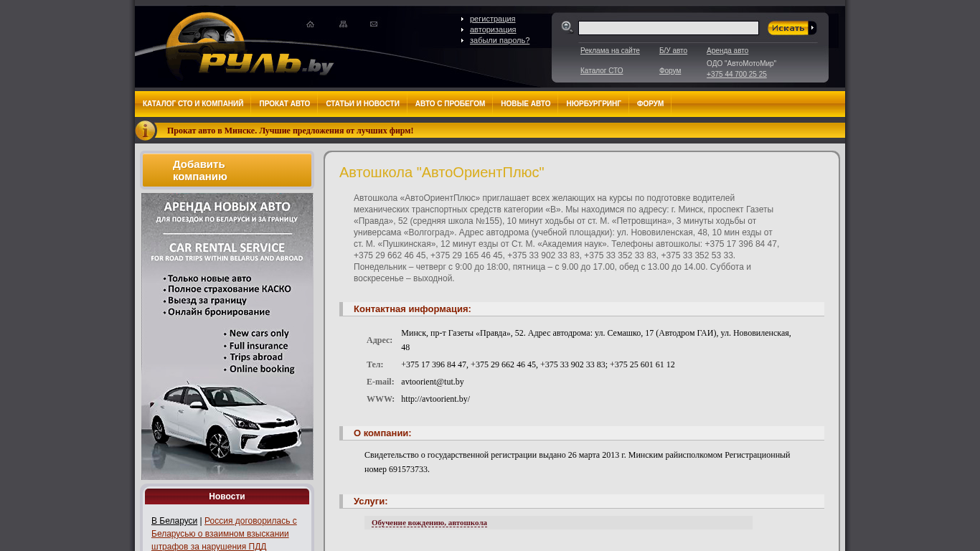Open the Аренда авто link
The width and height of the screenshot is (980, 551).
[727, 51]
